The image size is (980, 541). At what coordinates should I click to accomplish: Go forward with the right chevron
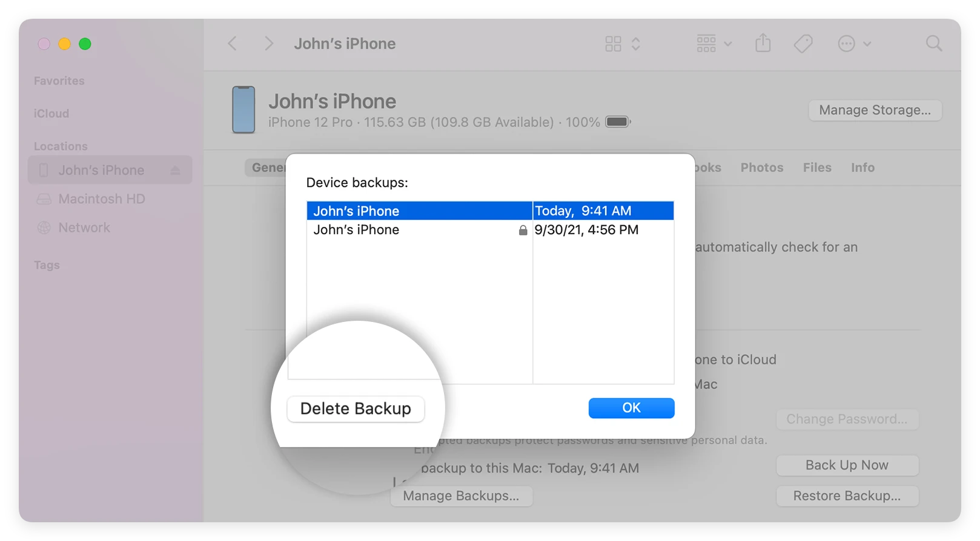click(269, 44)
